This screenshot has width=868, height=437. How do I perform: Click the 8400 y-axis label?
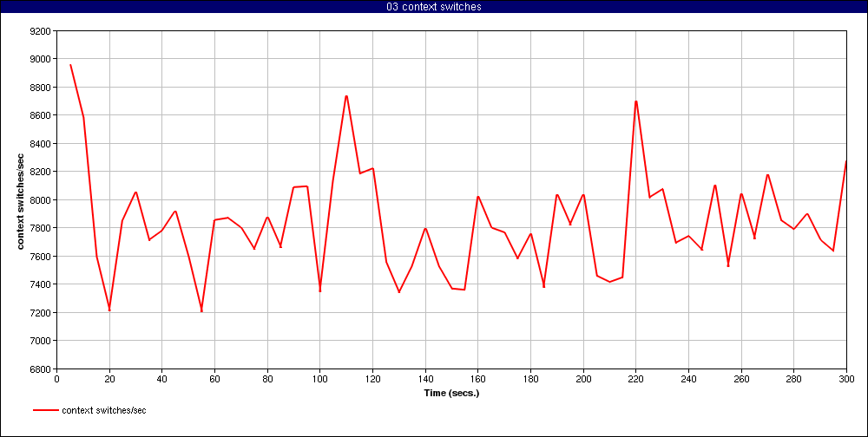click(42, 144)
